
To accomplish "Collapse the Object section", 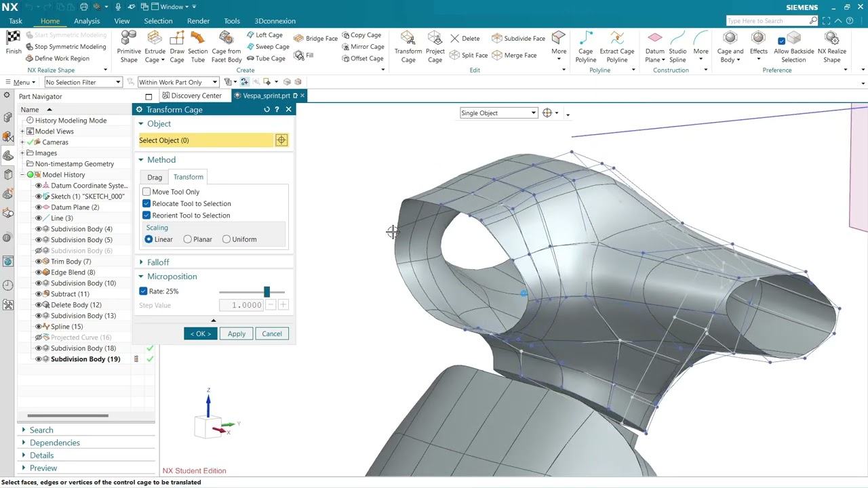I will pos(141,124).
